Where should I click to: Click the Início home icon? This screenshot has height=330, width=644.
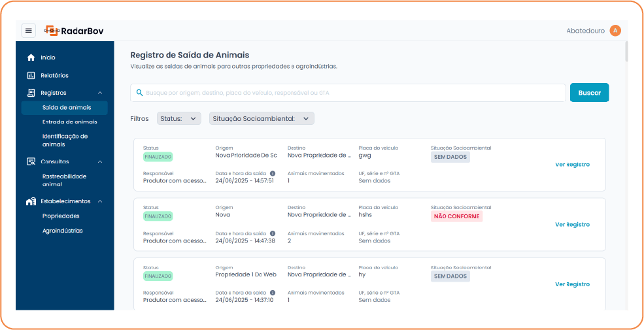31,58
